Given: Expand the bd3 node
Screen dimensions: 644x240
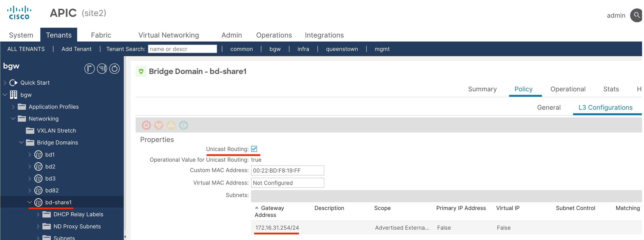Looking at the screenshot, I should 30,179.
